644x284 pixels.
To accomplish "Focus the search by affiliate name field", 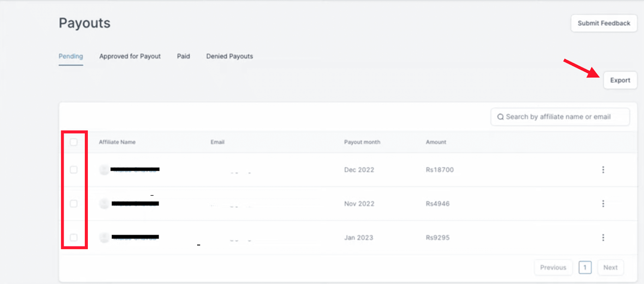I will tap(560, 117).
